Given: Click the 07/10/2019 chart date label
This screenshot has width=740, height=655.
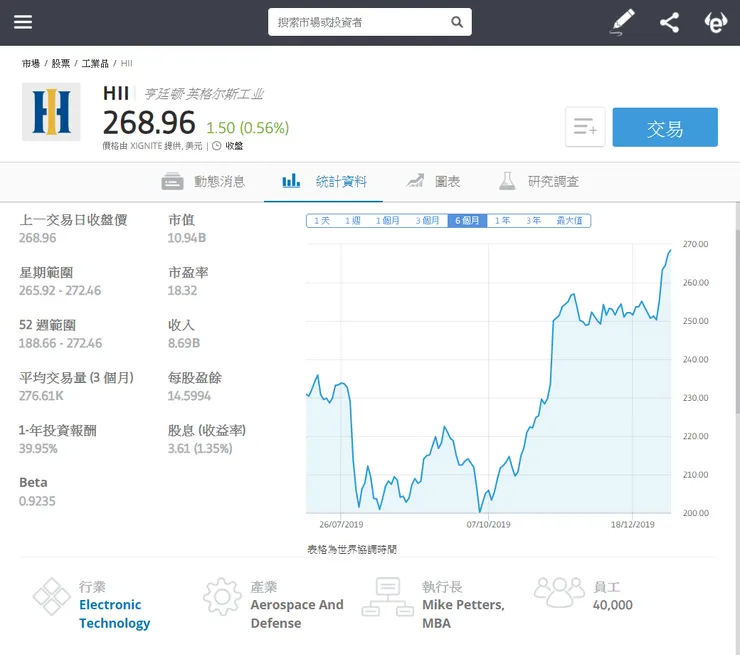Looking at the screenshot, I should click(488, 525).
